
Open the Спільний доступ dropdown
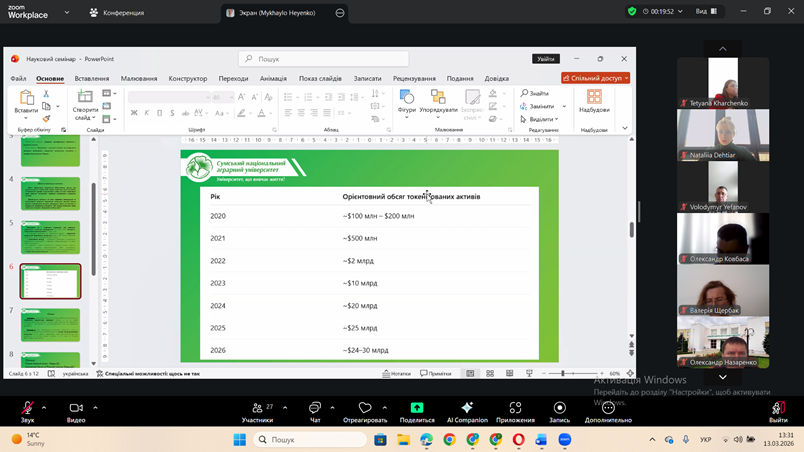(x=595, y=78)
